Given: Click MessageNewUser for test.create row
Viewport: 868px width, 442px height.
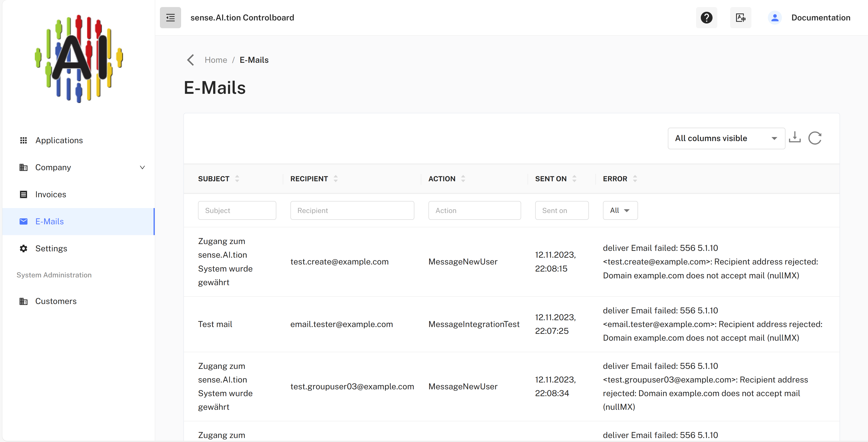Looking at the screenshot, I should (x=463, y=262).
